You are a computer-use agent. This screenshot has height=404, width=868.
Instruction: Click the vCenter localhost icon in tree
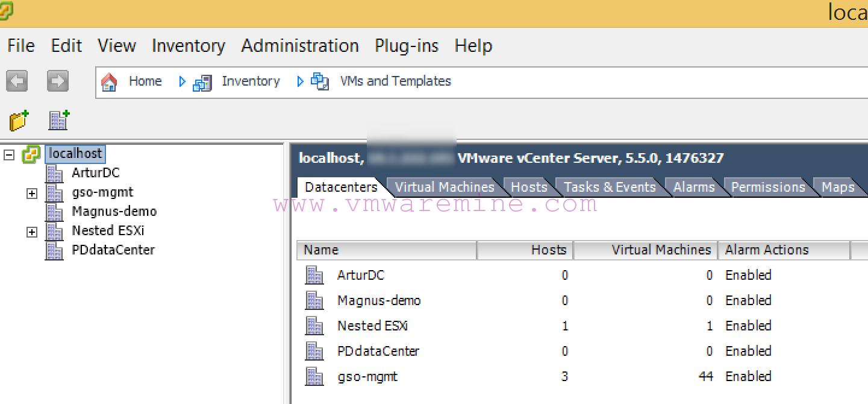[x=31, y=154]
